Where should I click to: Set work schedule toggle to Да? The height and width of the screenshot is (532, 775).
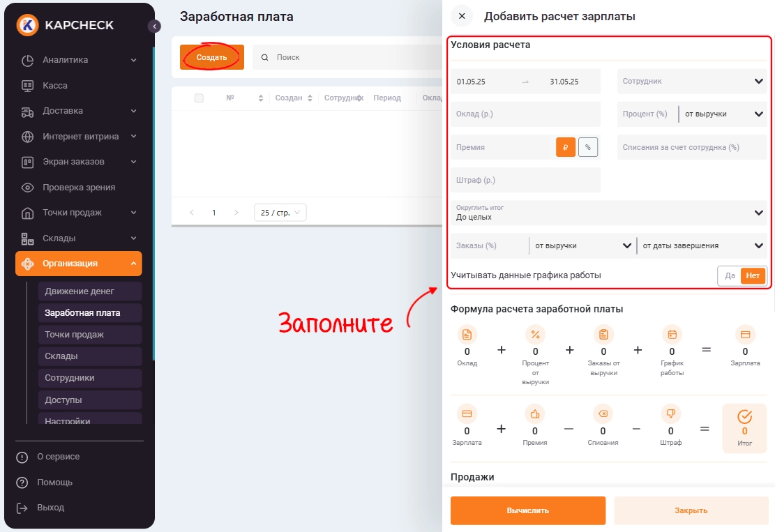(x=730, y=275)
